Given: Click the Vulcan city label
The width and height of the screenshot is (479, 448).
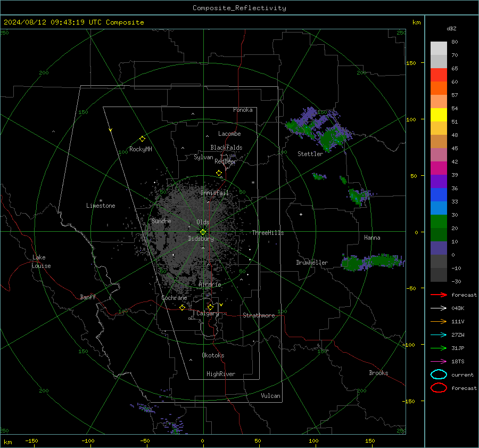Looking at the screenshot, I should pyautogui.click(x=270, y=396).
